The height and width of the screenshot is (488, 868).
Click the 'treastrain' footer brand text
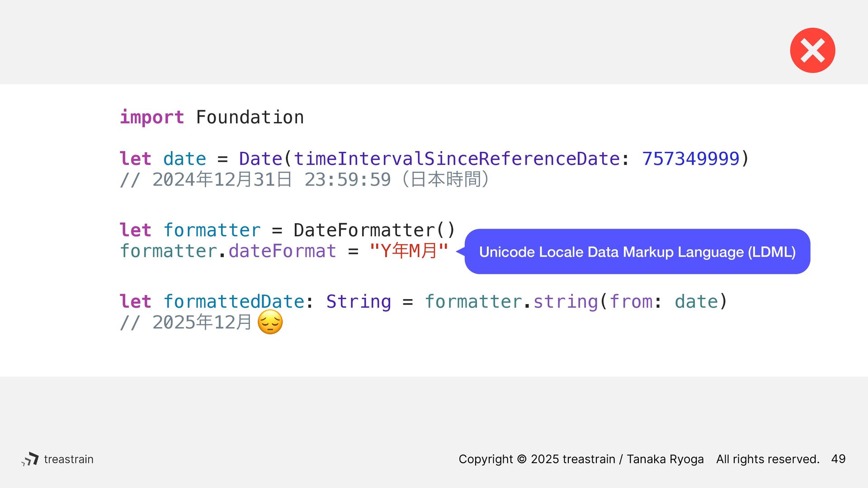point(69,459)
